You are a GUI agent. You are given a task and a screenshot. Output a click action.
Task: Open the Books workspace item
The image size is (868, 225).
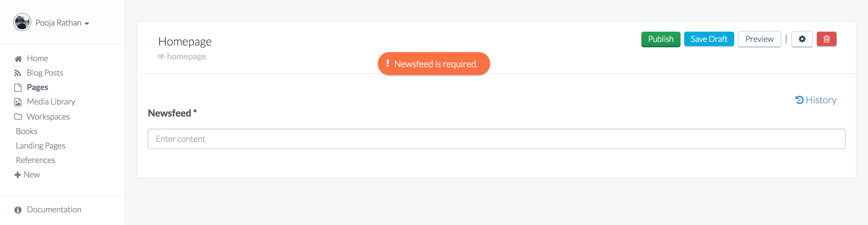pos(27,131)
